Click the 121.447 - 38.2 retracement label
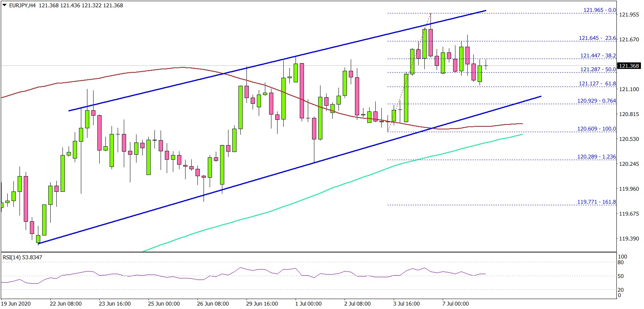The height and width of the screenshot is (309, 644). pyautogui.click(x=598, y=56)
